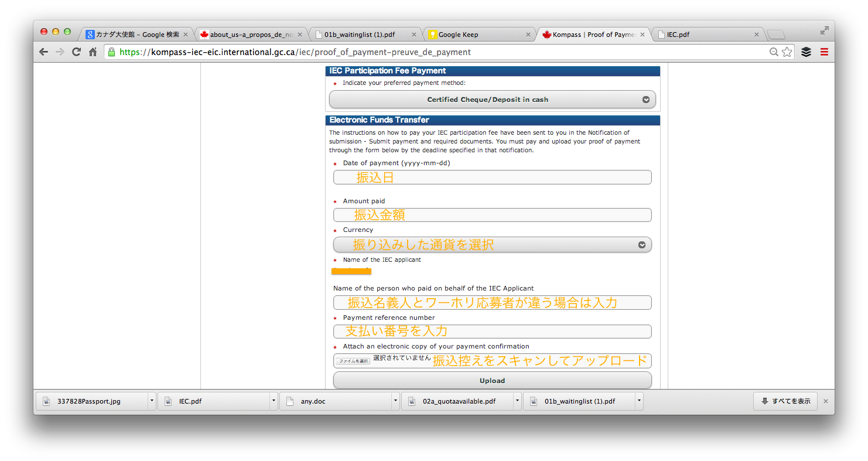Click the browser back arrow
This screenshot has height=461, width=868.
pos(44,52)
